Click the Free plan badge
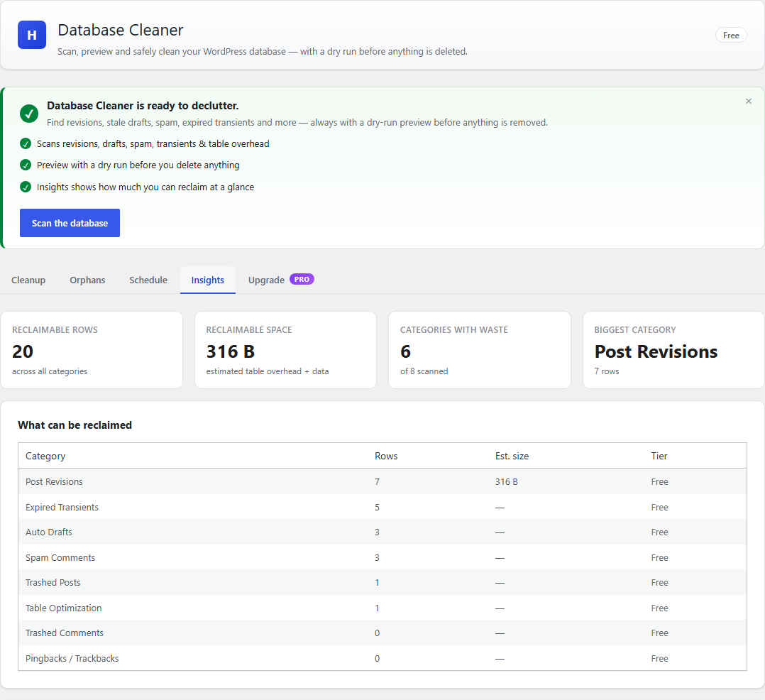This screenshot has height=700, width=765. pyautogui.click(x=731, y=35)
